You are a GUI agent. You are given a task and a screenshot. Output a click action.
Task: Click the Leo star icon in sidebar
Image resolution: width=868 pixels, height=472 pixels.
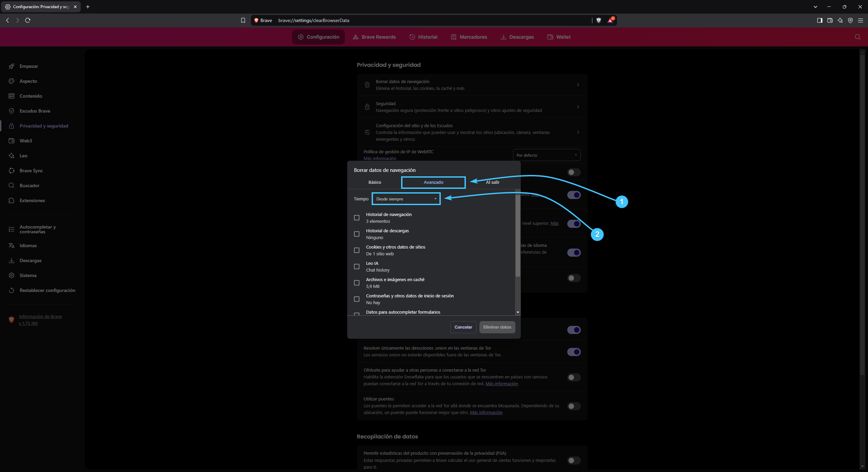coord(12,156)
